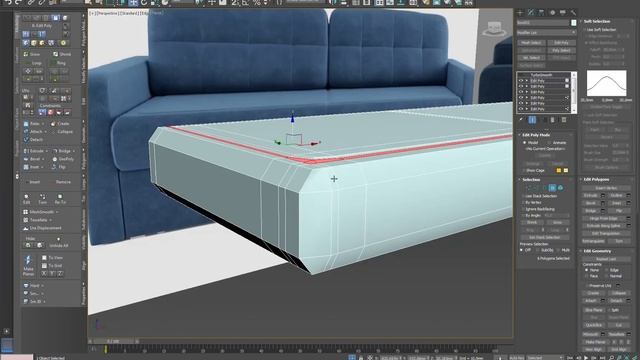Enable Ignore Backfacing checkbox

coord(524,209)
